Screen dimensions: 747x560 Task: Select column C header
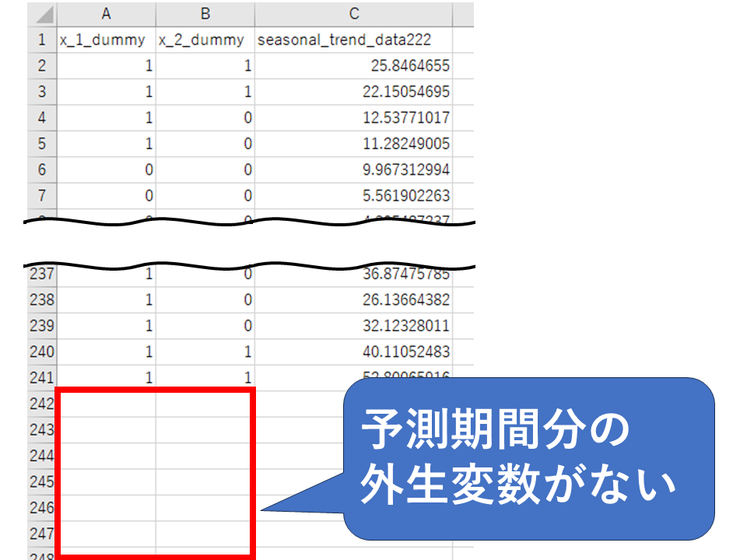pyautogui.click(x=353, y=14)
